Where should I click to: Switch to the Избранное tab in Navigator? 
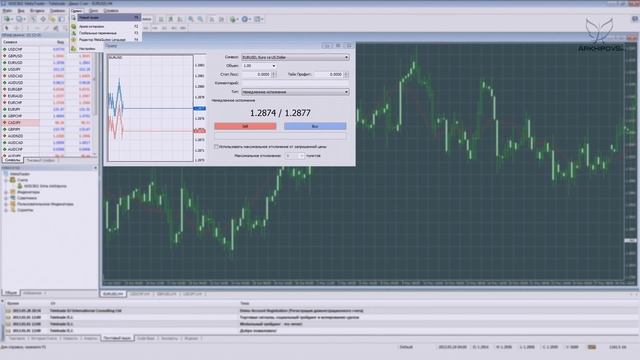click(32, 293)
